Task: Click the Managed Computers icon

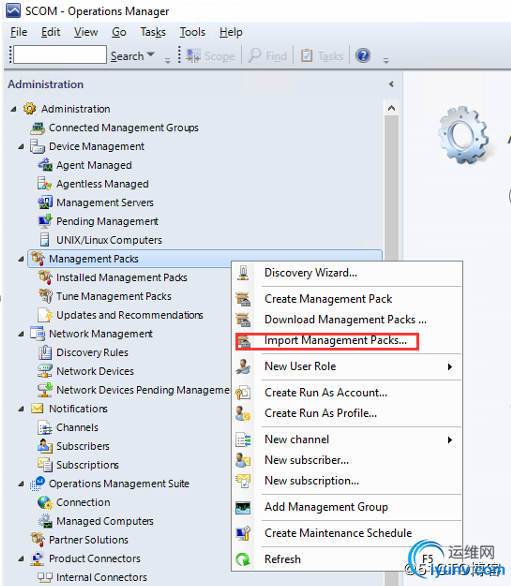Action: coord(45,521)
